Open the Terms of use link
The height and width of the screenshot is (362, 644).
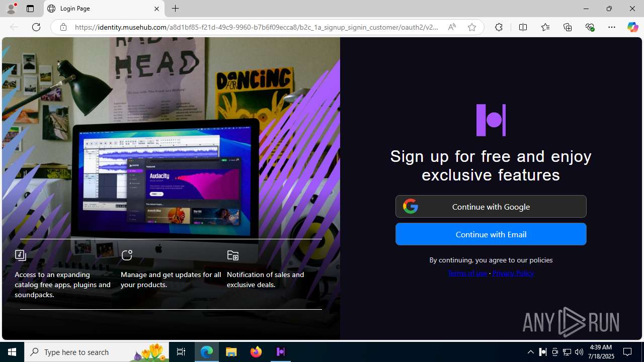467,273
